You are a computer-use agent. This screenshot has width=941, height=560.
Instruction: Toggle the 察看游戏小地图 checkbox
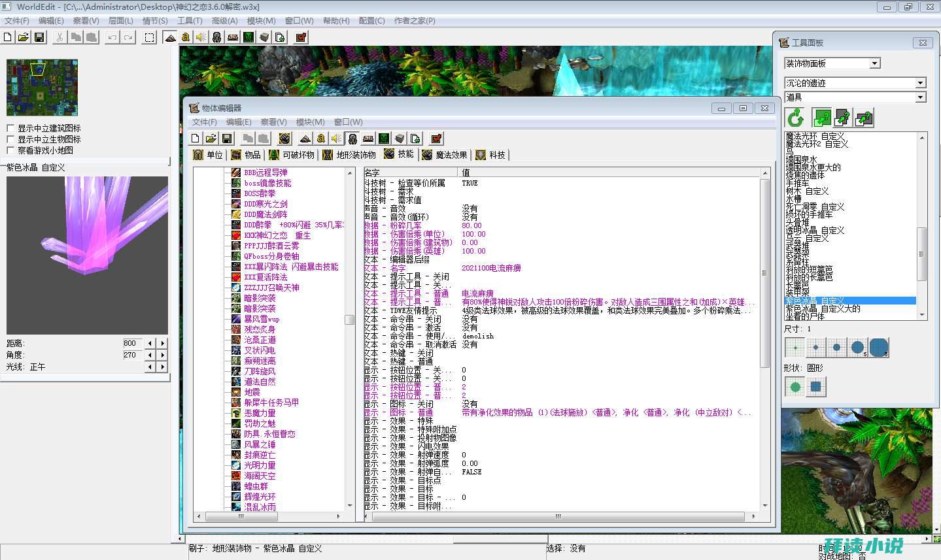tap(10, 150)
